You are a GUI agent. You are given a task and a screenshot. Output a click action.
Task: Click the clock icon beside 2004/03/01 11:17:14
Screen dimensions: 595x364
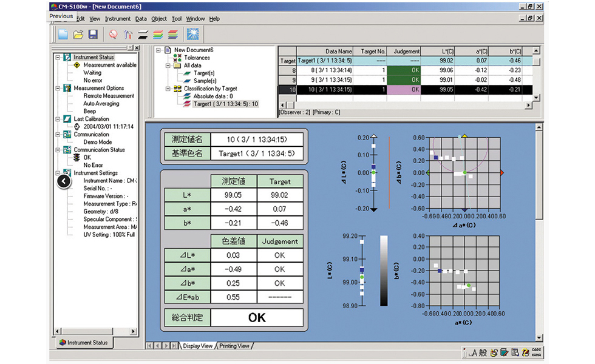(77, 127)
